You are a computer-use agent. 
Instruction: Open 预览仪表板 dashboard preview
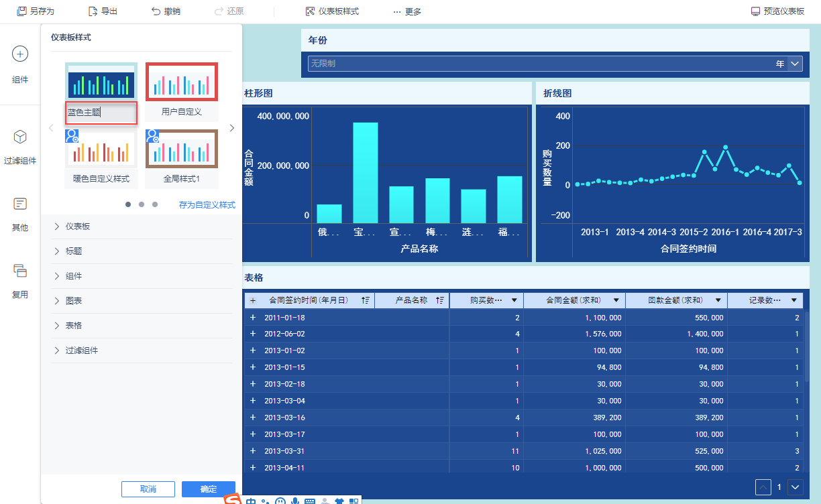point(777,11)
